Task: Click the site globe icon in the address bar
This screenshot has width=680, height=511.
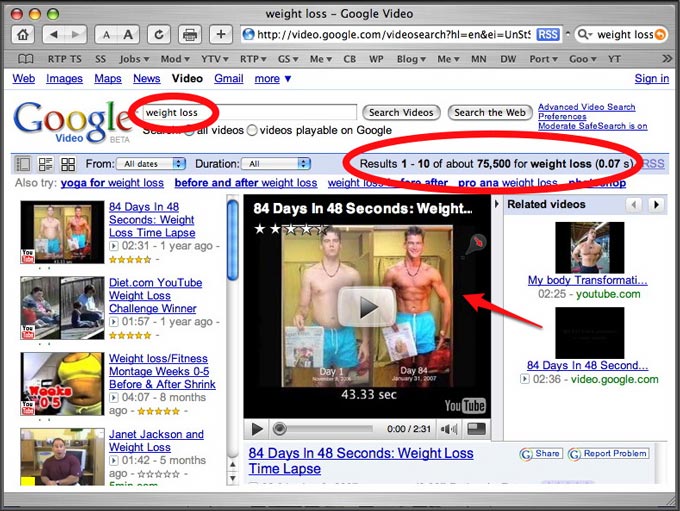Action: pyautogui.click(x=248, y=34)
